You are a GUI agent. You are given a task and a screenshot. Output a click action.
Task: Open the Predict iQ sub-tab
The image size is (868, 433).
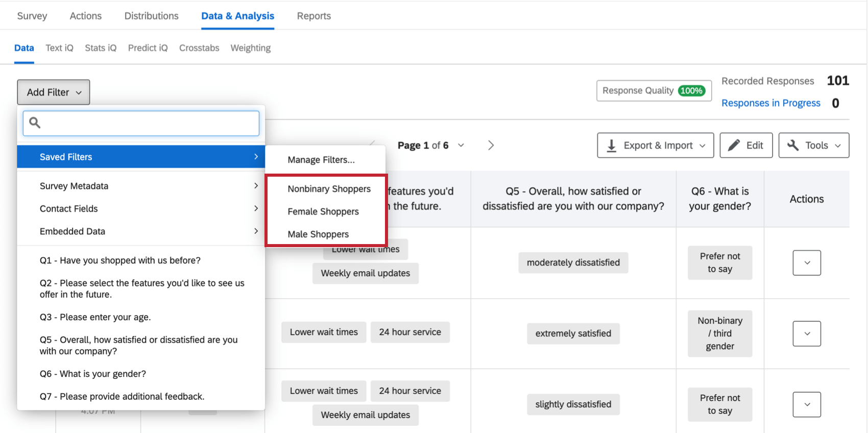pos(148,48)
